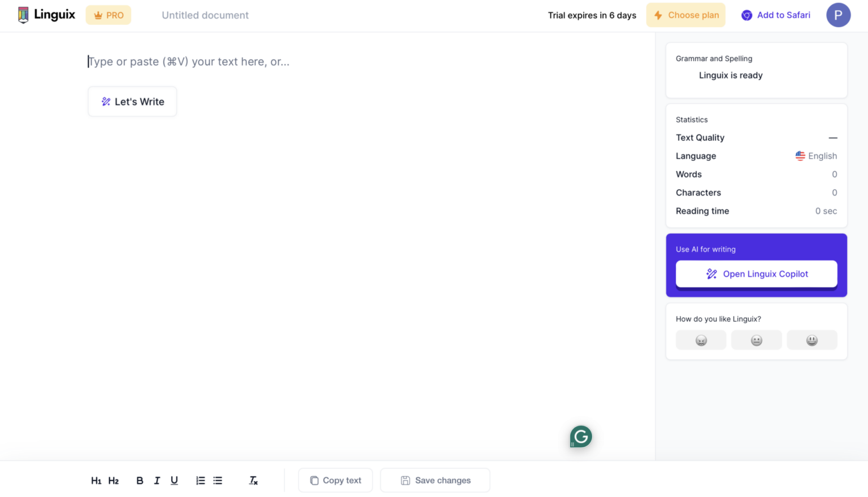Open Linguix Copilot

[x=756, y=273]
